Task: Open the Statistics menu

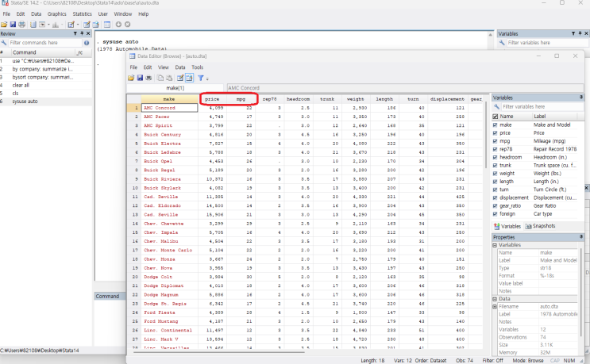Action: tap(82, 14)
